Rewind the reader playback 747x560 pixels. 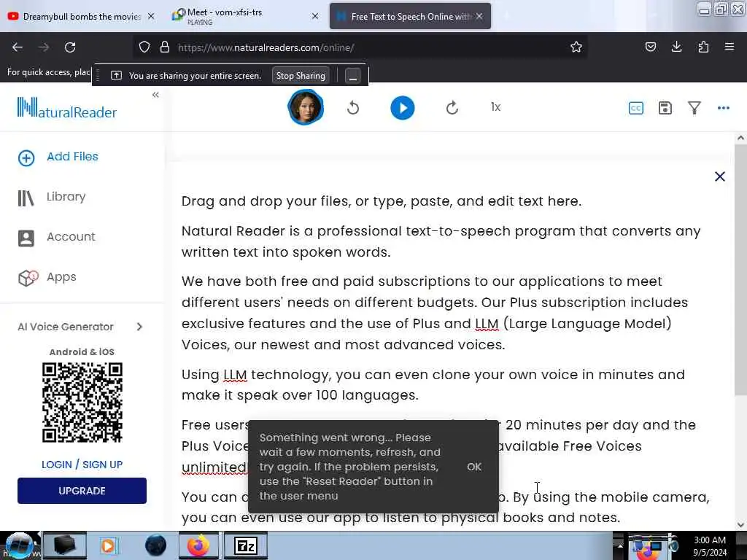click(353, 108)
